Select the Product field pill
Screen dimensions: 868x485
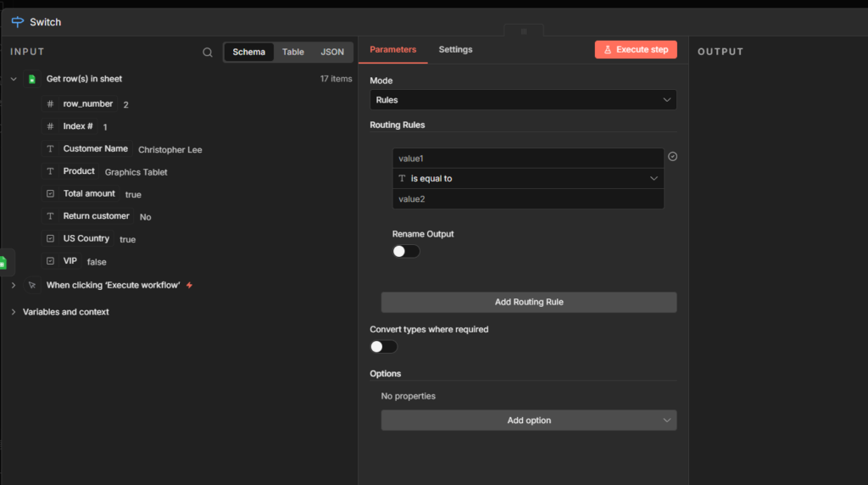[x=70, y=171]
